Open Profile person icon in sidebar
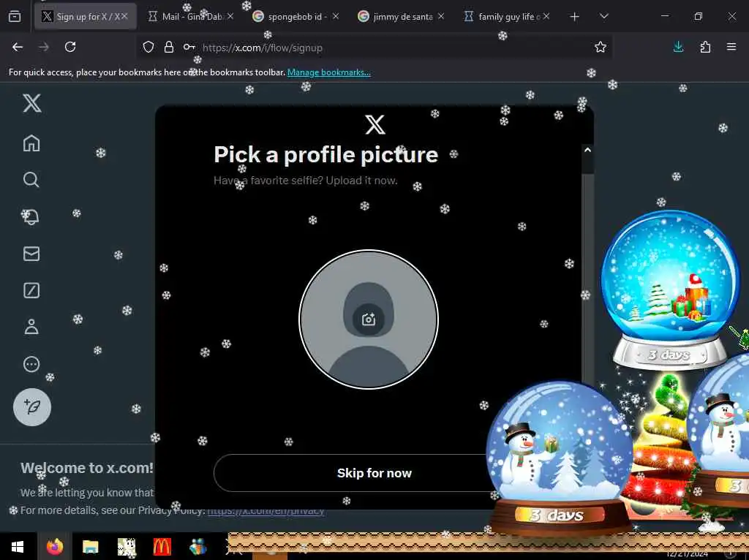This screenshot has width=749, height=560. click(x=31, y=327)
